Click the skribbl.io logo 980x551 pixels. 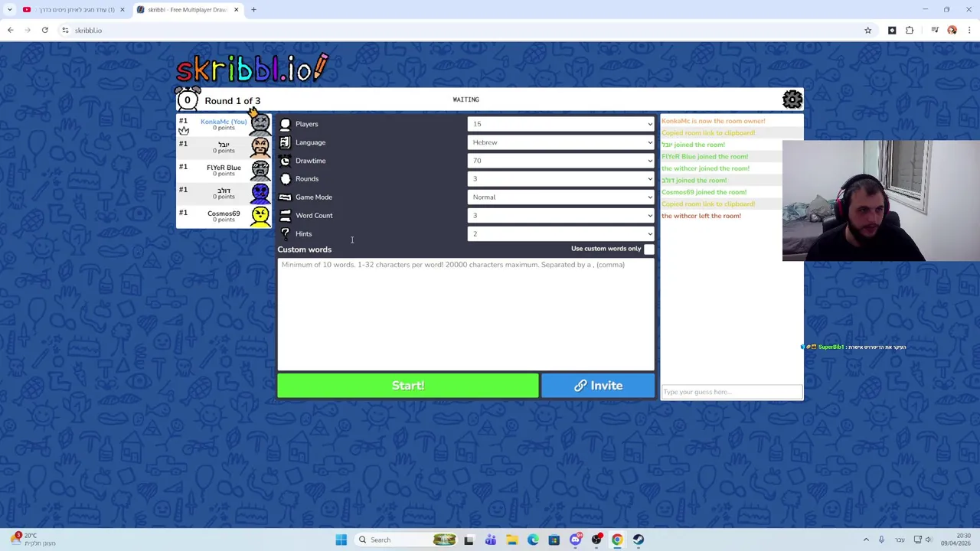coord(253,69)
